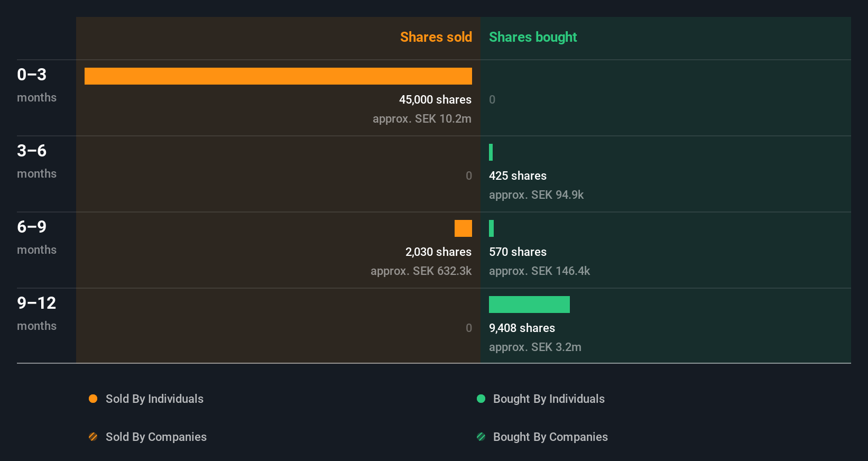Click the orange 45,000 shares sold bar

point(278,76)
